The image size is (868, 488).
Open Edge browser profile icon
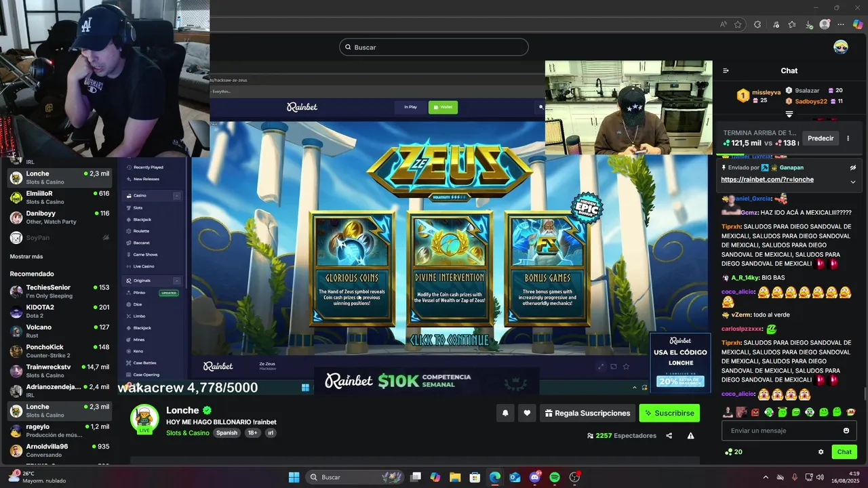click(x=825, y=24)
